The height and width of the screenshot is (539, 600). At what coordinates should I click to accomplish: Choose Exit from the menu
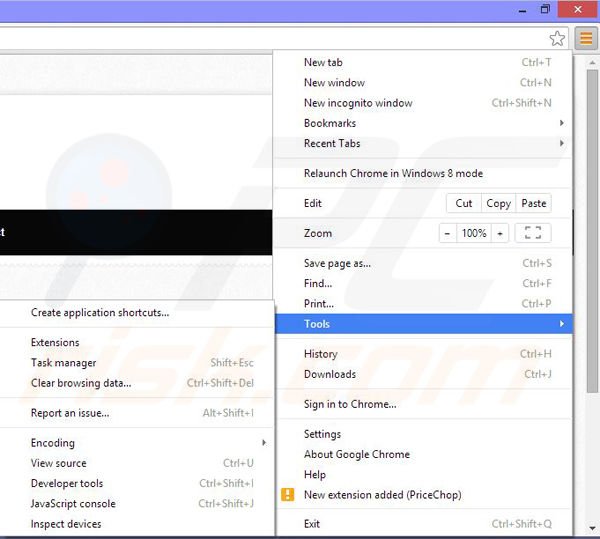[424, 524]
